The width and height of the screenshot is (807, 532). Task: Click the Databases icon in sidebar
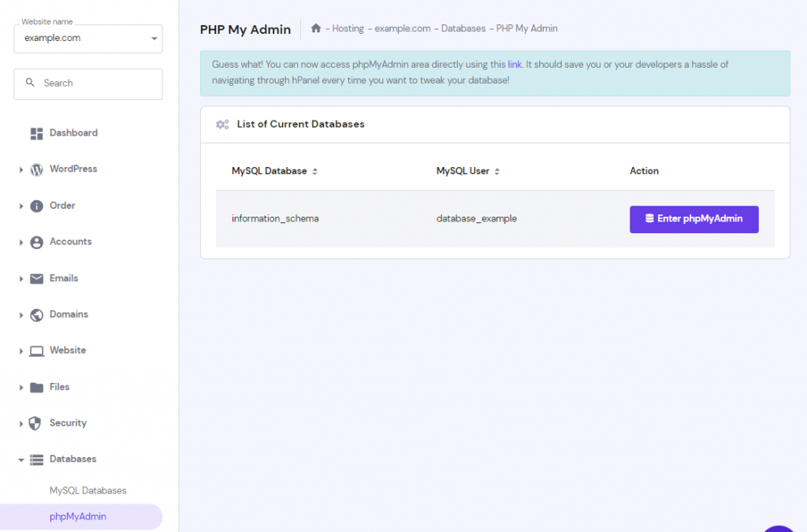click(36, 459)
